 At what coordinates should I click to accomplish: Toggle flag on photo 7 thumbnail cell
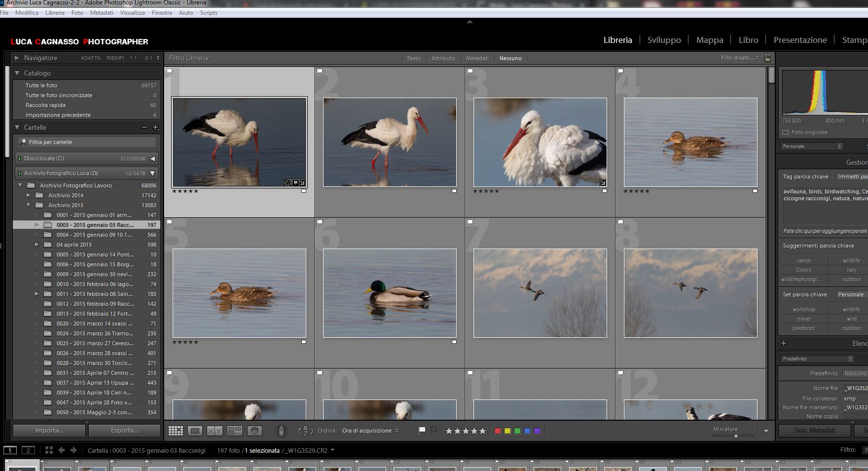(x=470, y=223)
